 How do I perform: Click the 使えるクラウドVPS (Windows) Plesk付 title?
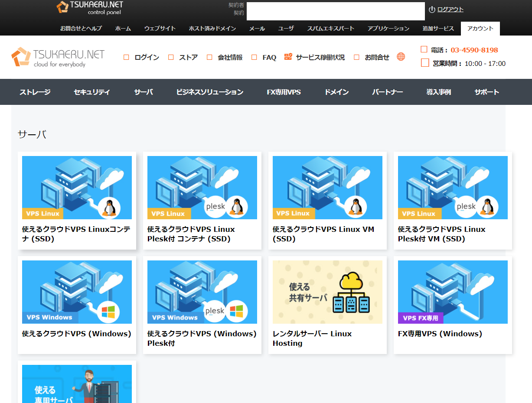pos(202,338)
